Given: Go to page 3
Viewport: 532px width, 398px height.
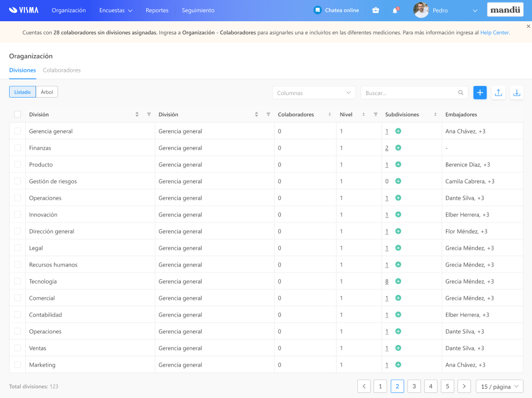Looking at the screenshot, I should click(414, 386).
